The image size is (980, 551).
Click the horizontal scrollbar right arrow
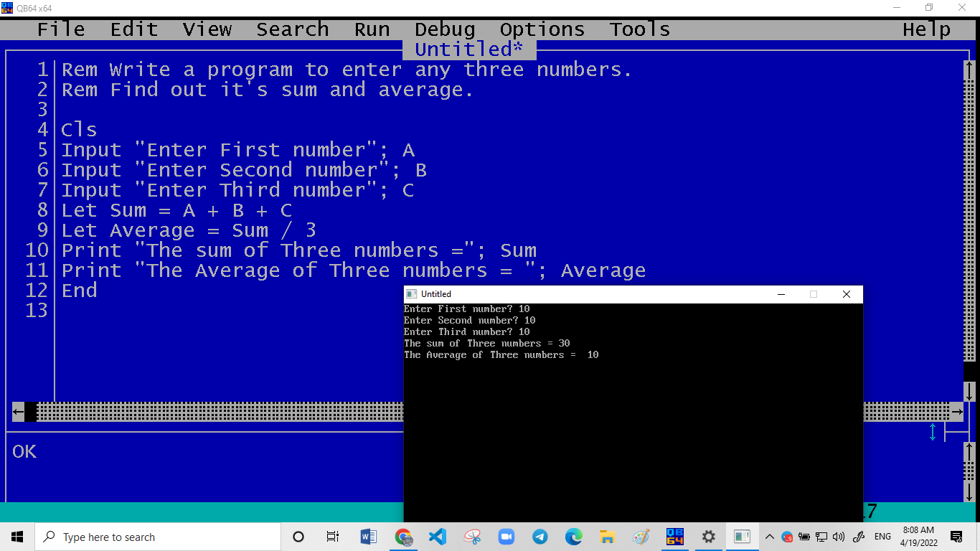point(957,411)
